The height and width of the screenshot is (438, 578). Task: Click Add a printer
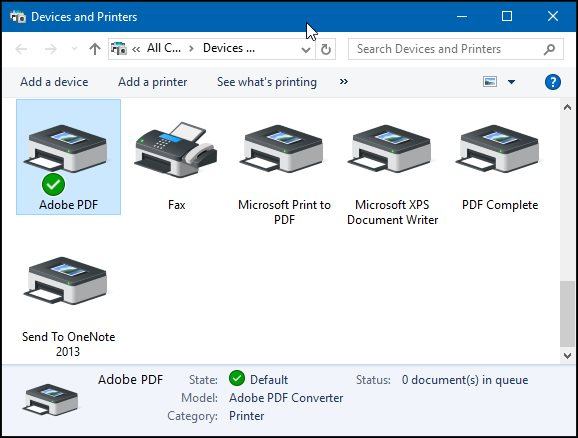(x=153, y=82)
